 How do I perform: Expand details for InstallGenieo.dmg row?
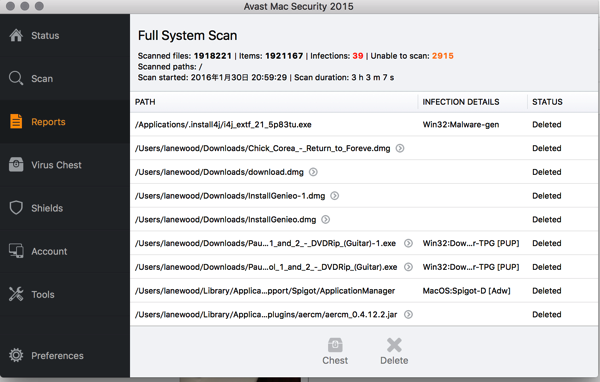(325, 219)
